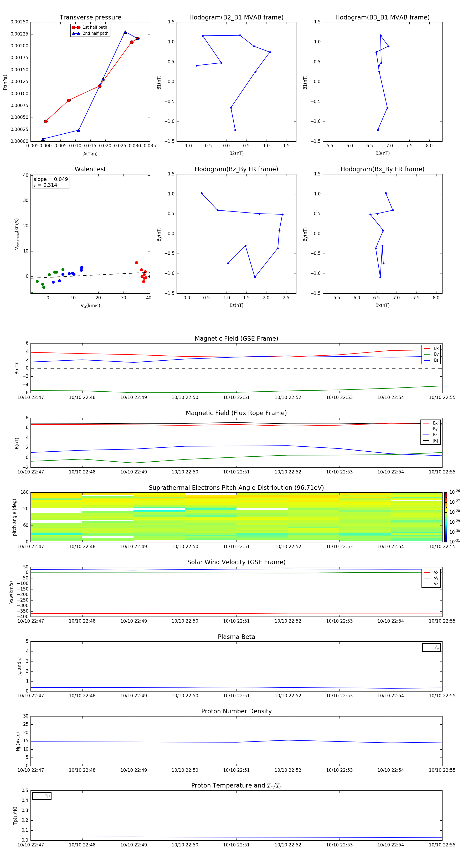Viewport: 473px width, 868px height.
Task: Click the 'Np(#/cc)' y-axis label
Action: click(18, 741)
